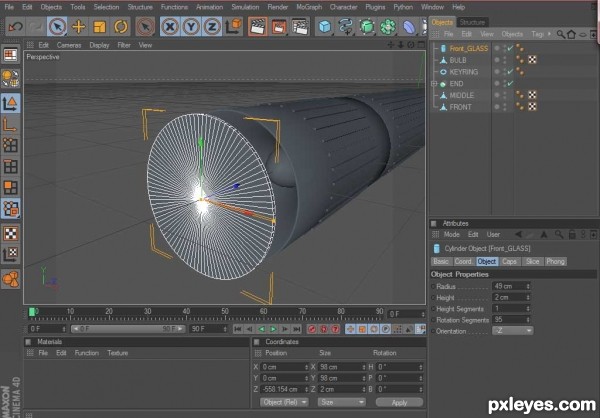Open the Render menu

[x=278, y=7]
